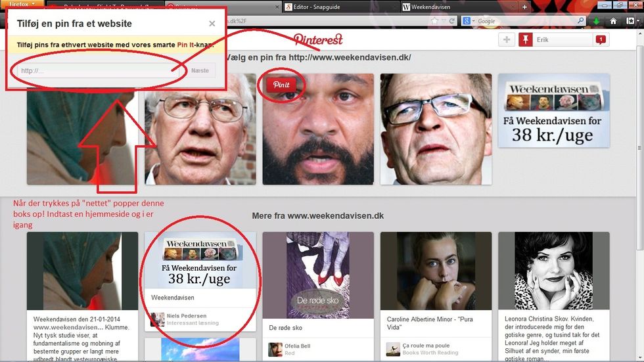Bookmark this page with the star icon

click(434, 21)
